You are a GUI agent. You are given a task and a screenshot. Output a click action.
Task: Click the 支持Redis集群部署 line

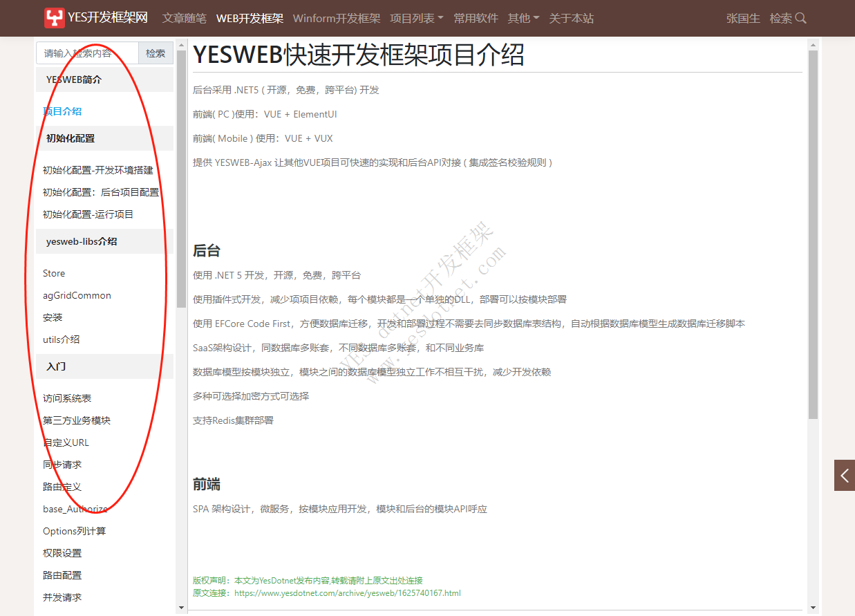233,420
